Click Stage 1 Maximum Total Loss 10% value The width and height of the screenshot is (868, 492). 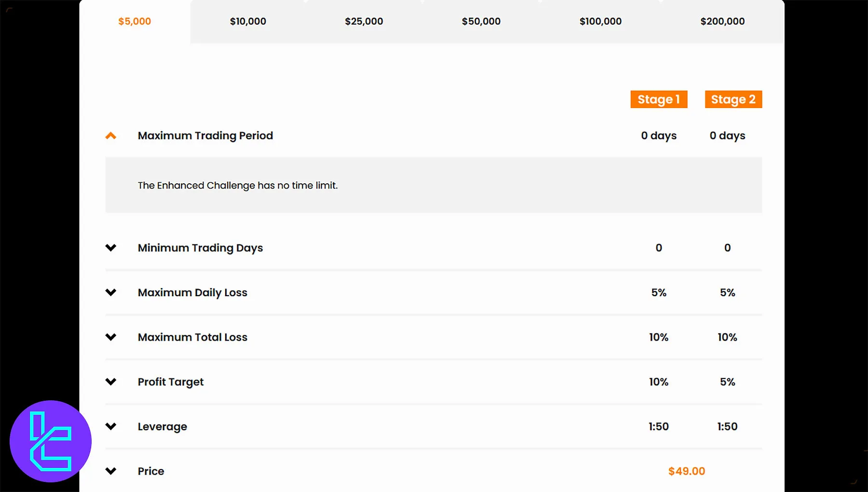click(x=659, y=337)
